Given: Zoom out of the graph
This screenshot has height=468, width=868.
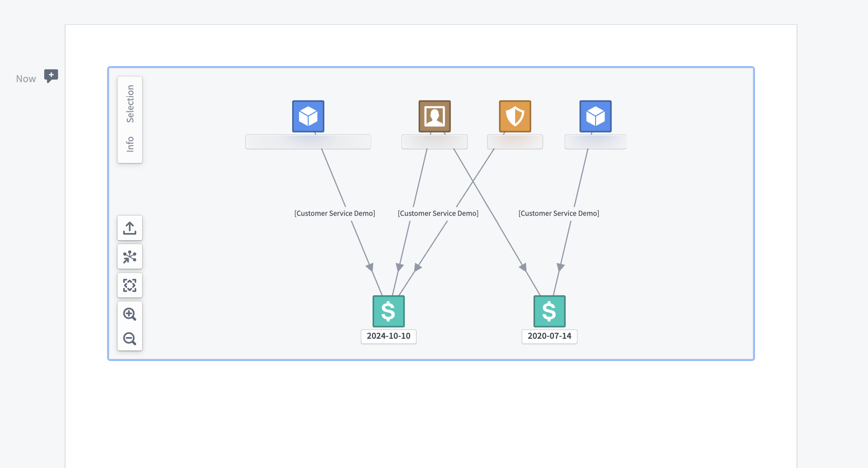Looking at the screenshot, I should tap(130, 338).
